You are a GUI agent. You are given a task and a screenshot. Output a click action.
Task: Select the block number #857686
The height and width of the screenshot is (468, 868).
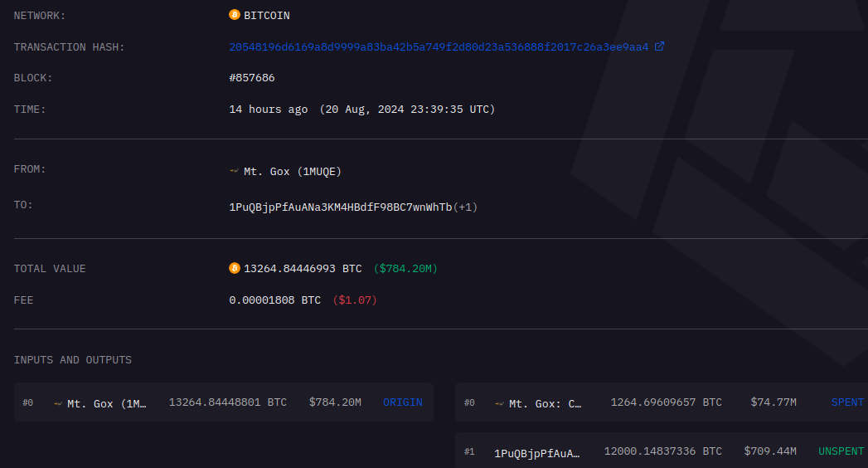252,77
